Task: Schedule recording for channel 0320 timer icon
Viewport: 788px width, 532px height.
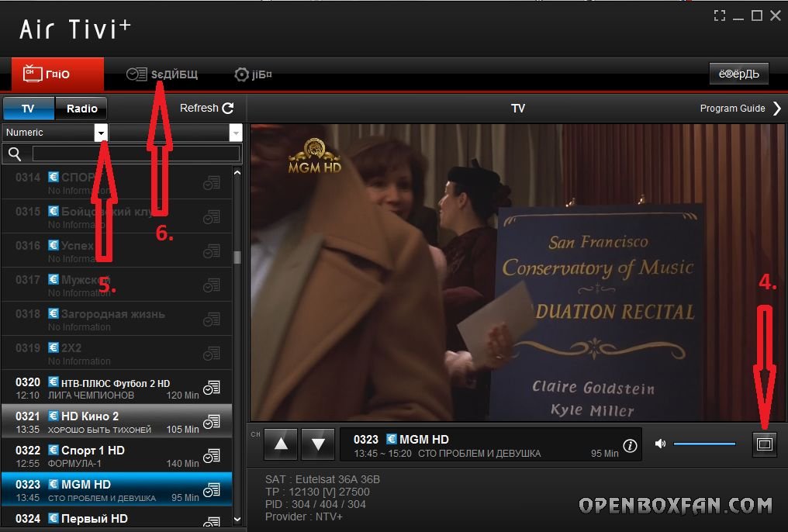Action: 212,388
